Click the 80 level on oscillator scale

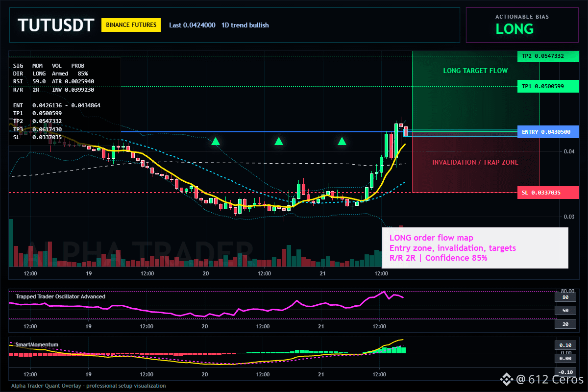pyautogui.click(x=565, y=297)
